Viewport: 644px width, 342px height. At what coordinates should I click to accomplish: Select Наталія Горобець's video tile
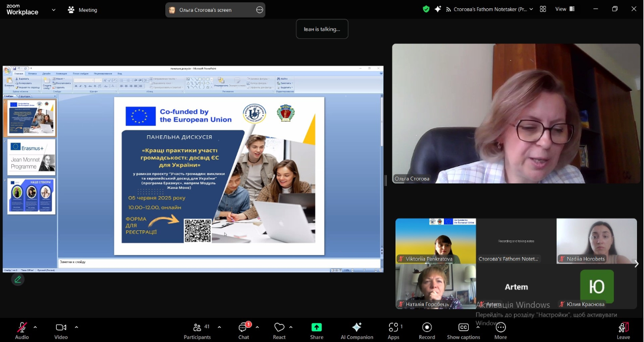[x=436, y=286]
